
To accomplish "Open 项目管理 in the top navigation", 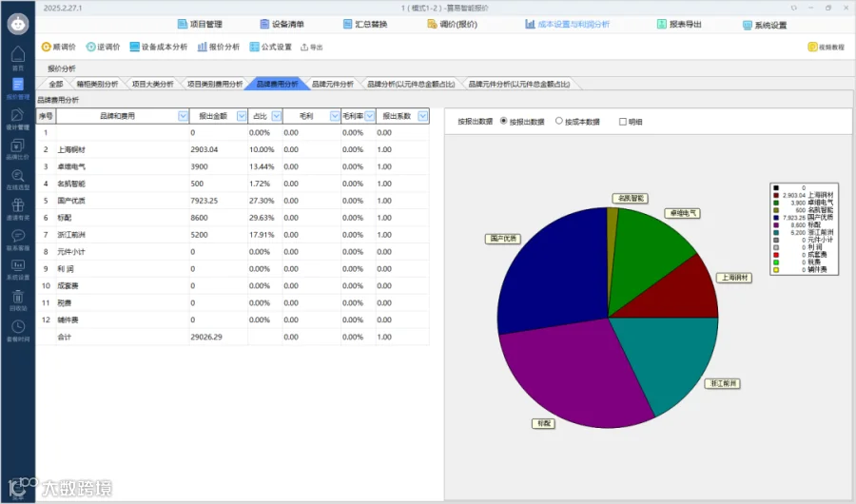I will (200, 24).
